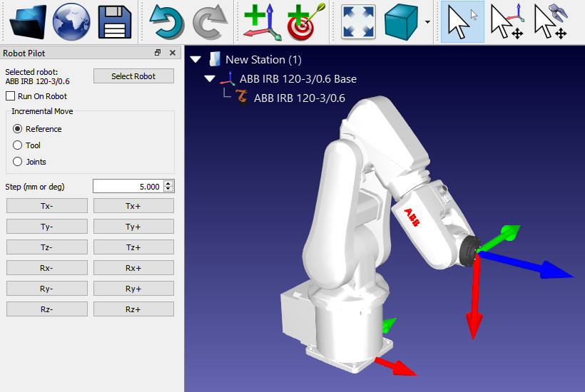The width and height of the screenshot is (585, 392).
Task: Click the Open file folder icon
Action: tap(28, 22)
